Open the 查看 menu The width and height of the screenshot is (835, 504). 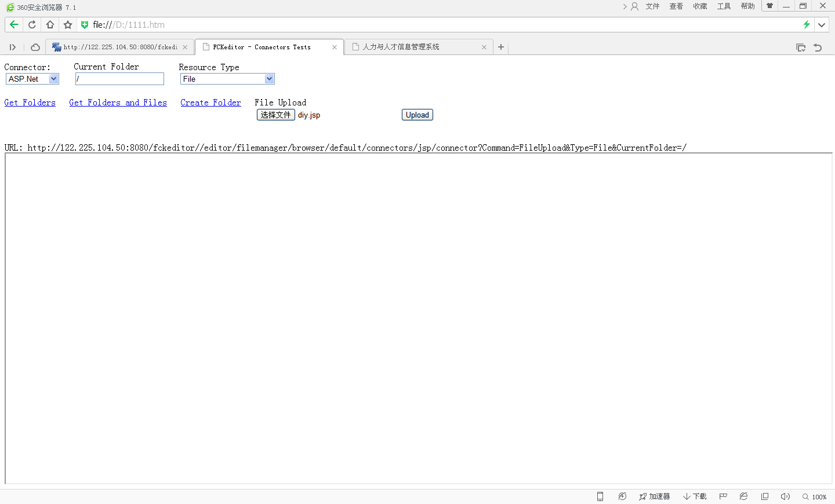click(x=676, y=6)
